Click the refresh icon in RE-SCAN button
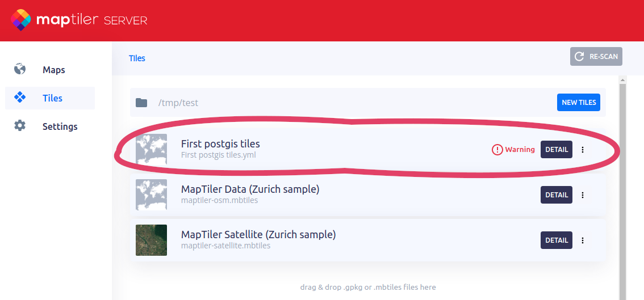This screenshot has height=300, width=644. (x=579, y=57)
